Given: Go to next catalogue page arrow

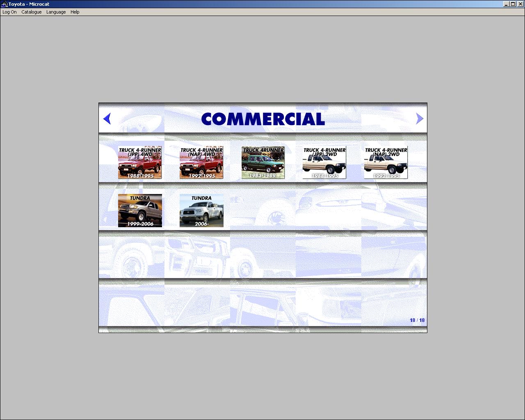Looking at the screenshot, I should [419, 119].
